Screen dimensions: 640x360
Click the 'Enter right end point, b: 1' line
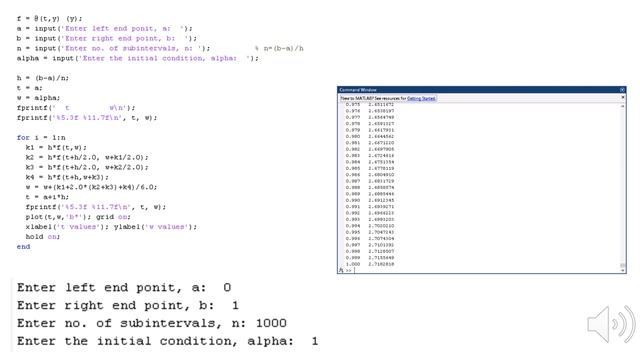(128, 305)
